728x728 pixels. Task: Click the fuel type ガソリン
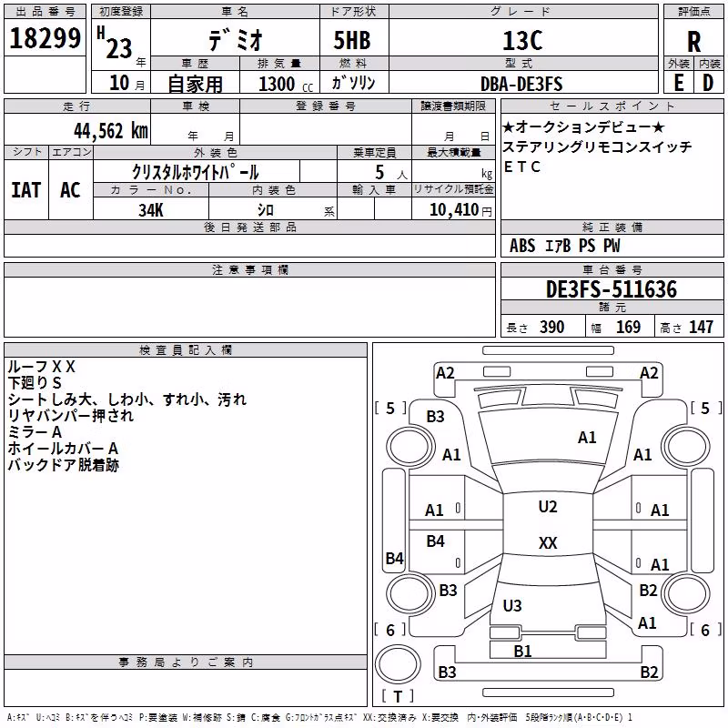(x=353, y=83)
